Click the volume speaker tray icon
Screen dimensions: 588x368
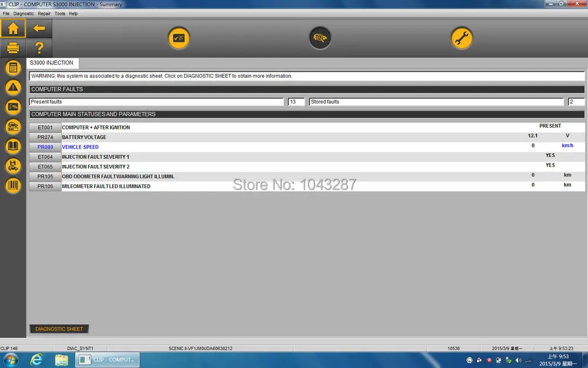[519, 360]
